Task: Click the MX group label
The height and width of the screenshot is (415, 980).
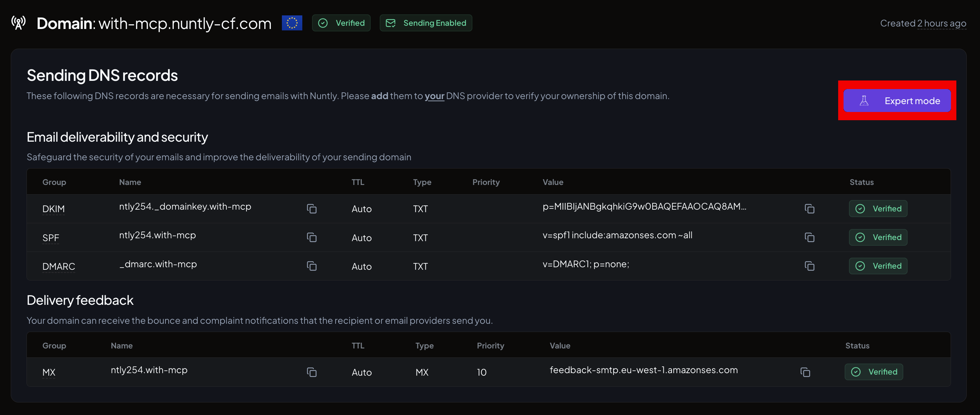Action: [x=49, y=372]
